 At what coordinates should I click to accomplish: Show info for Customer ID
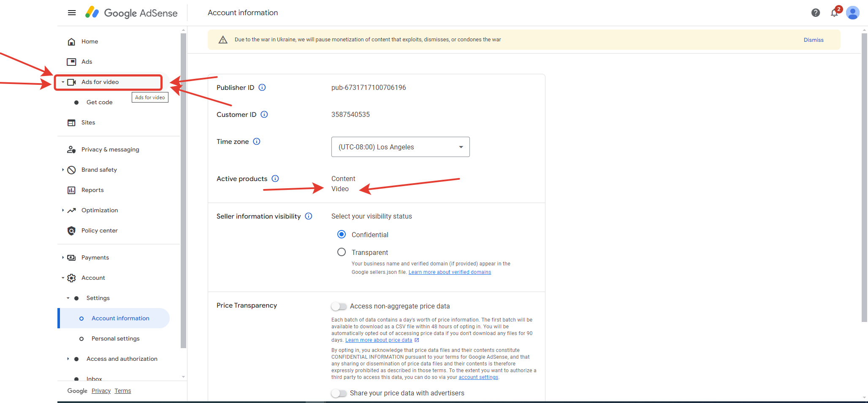click(x=264, y=114)
